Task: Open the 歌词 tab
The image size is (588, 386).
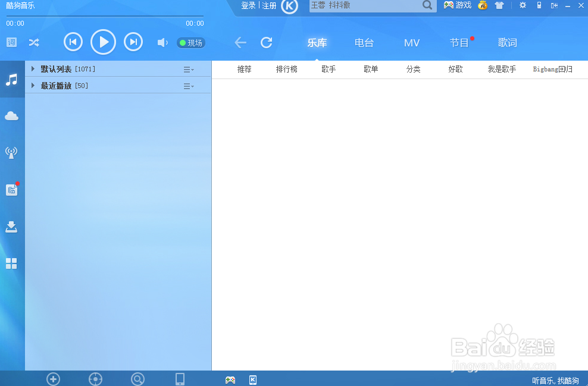Action: pos(508,43)
